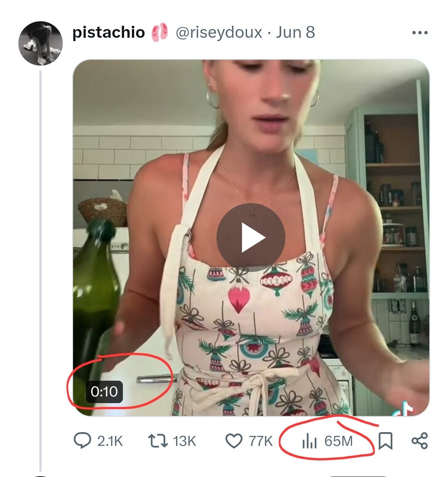This screenshot has height=477, width=448.
Task: Open the three-dot more options menu
Action: (x=419, y=33)
